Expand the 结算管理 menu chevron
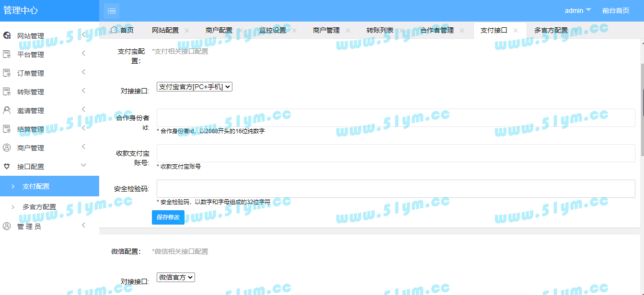 click(83, 128)
